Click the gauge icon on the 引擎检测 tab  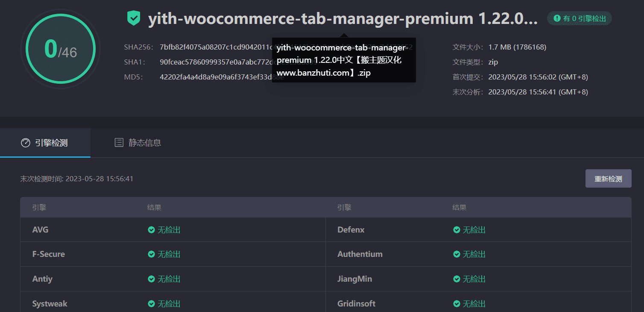[26, 143]
